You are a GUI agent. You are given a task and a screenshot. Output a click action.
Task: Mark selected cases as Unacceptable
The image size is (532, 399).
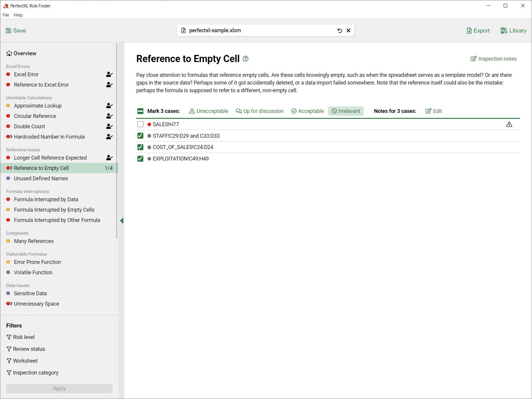tap(209, 111)
